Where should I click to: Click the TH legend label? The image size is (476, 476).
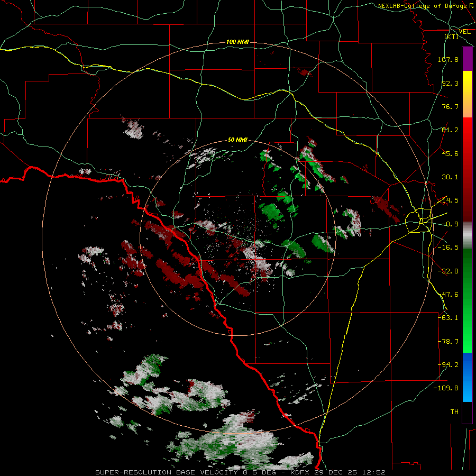pyautogui.click(x=454, y=412)
